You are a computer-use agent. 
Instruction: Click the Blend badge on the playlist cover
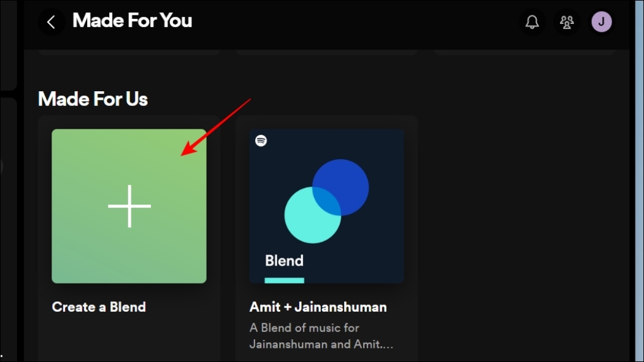pyautogui.click(x=284, y=260)
